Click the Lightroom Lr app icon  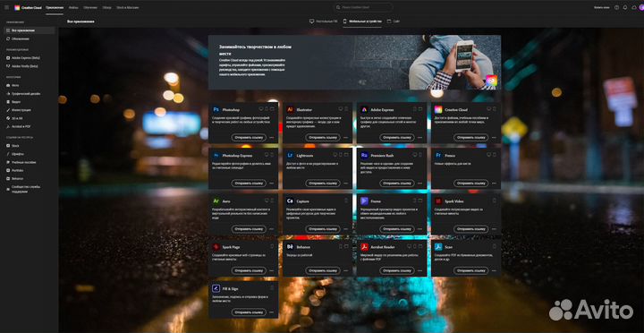point(290,156)
